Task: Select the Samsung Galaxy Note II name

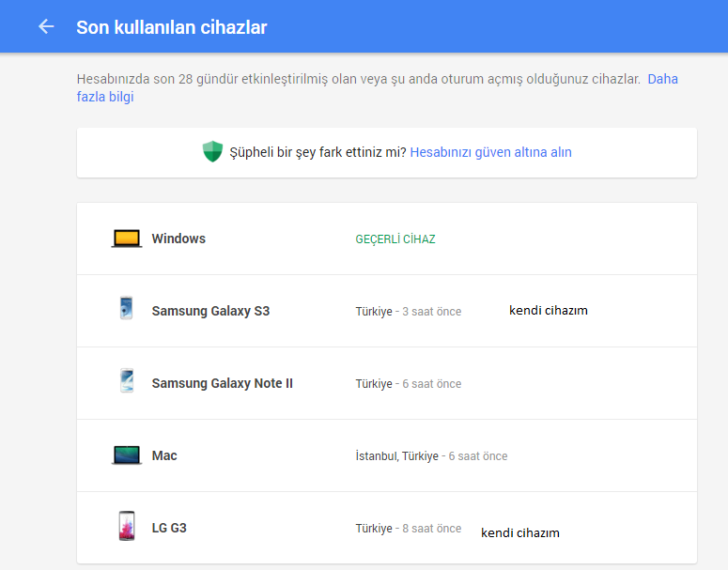Action: (223, 383)
